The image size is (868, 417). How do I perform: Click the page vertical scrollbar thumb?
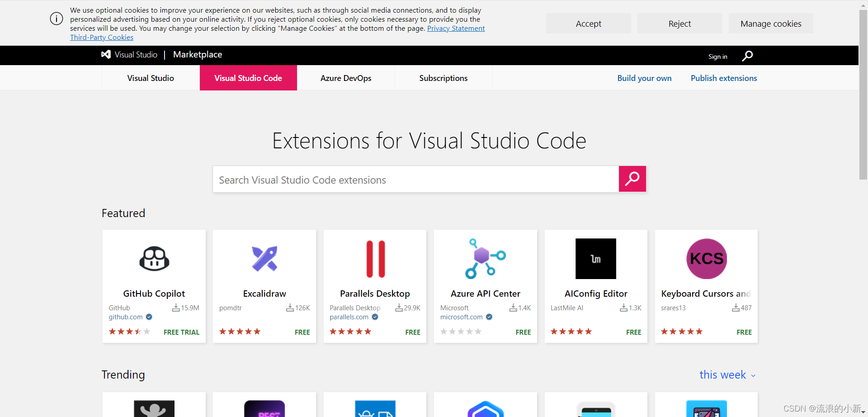863,95
